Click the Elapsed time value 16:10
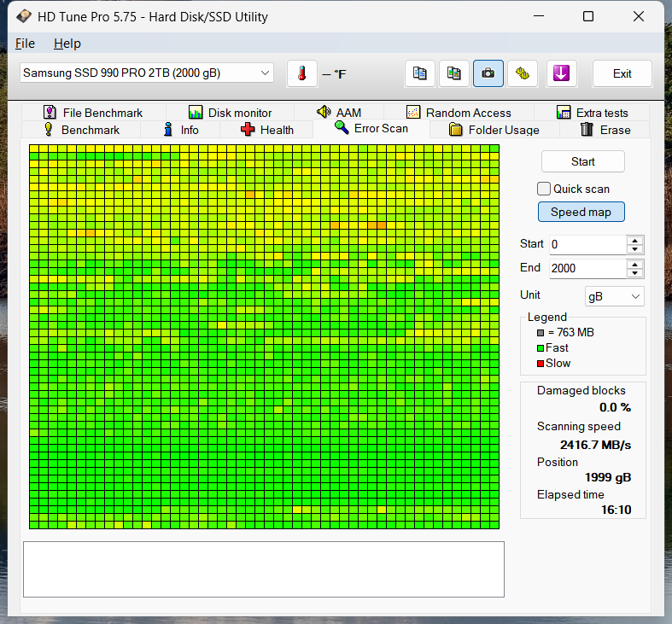Screen dimensions: 672x624 (x=616, y=510)
